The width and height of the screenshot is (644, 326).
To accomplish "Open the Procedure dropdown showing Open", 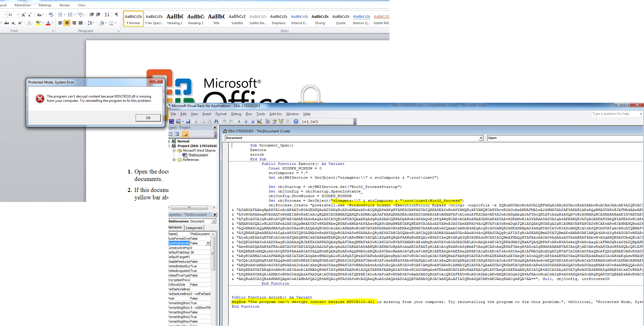I will tap(565, 138).
